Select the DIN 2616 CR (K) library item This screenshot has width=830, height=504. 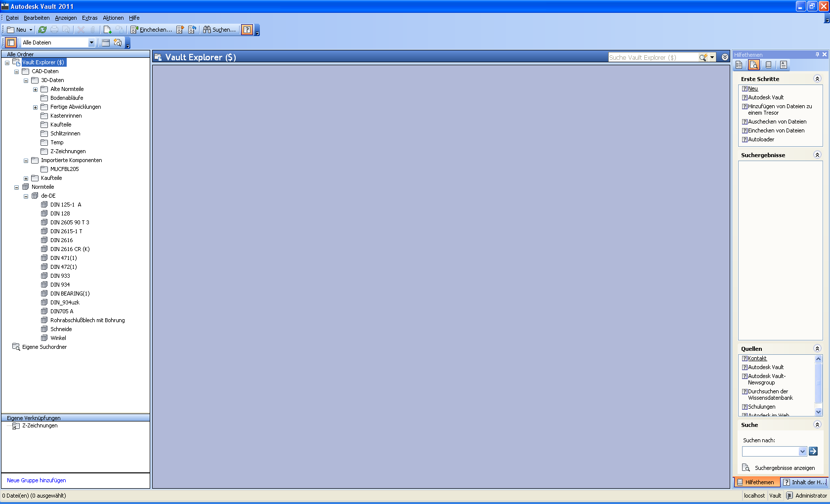click(70, 249)
